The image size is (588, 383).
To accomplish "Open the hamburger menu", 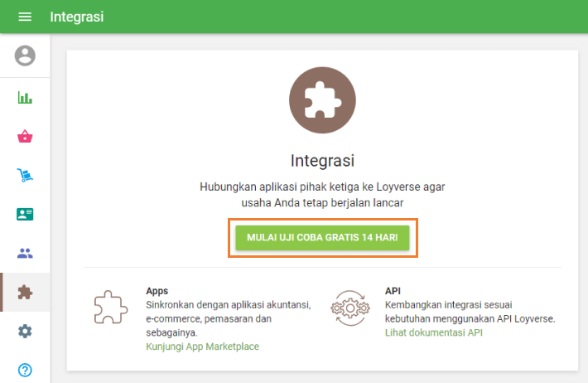I will tap(25, 17).
